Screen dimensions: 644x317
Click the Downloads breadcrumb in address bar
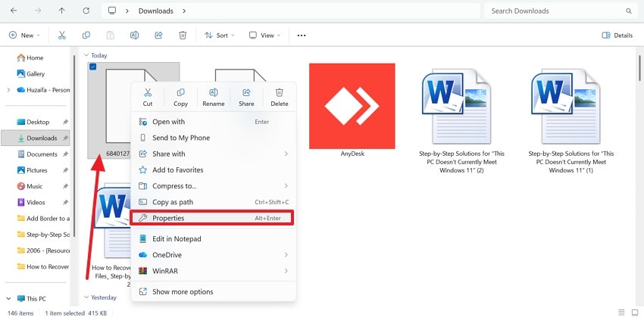[x=155, y=11]
